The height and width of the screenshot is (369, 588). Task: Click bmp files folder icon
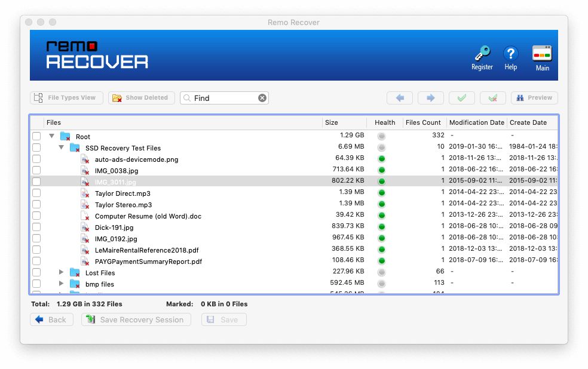point(75,284)
